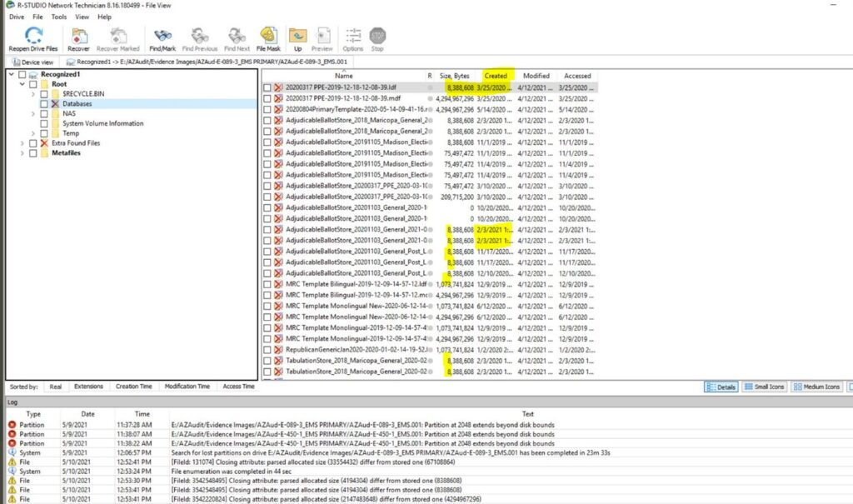Check the System Volume Information checkbox

[x=44, y=123]
